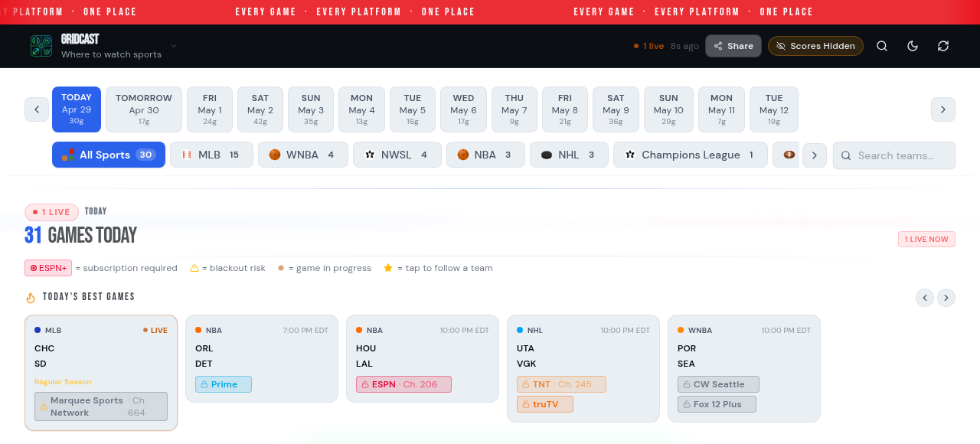Focus the Search teams field
Viewport: 980px width, 444px height.
(x=894, y=155)
